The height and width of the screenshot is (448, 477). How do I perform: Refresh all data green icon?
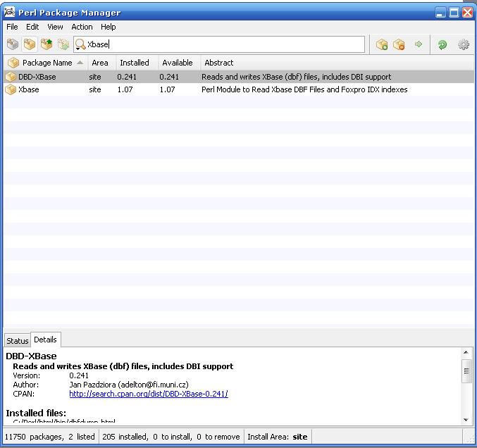click(x=442, y=44)
